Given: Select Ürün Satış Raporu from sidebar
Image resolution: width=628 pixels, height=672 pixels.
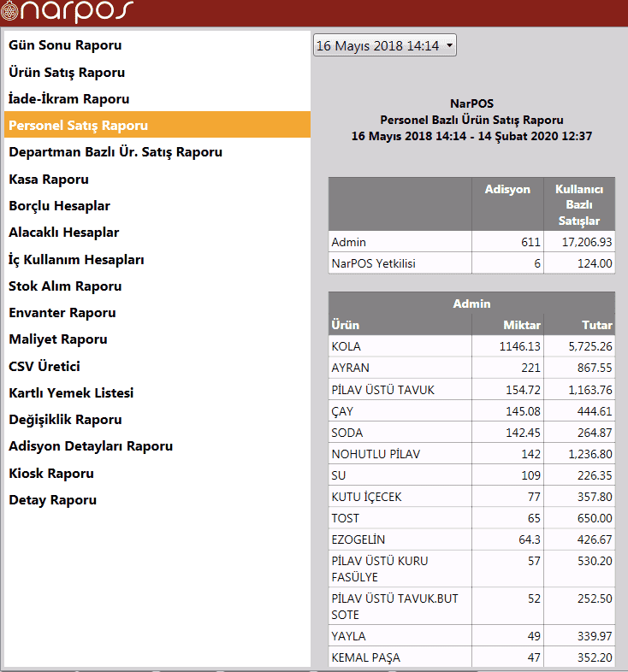Looking at the screenshot, I should click(x=67, y=73).
